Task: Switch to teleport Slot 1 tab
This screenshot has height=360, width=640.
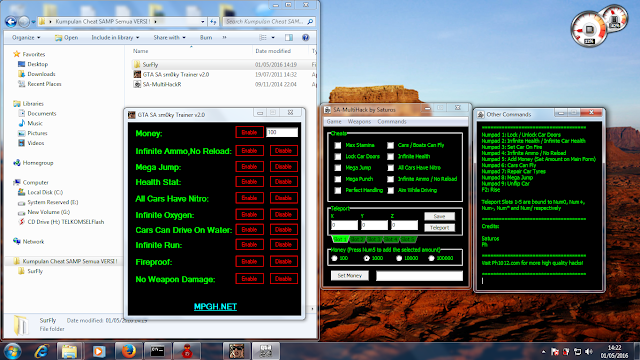Action: click(340, 239)
